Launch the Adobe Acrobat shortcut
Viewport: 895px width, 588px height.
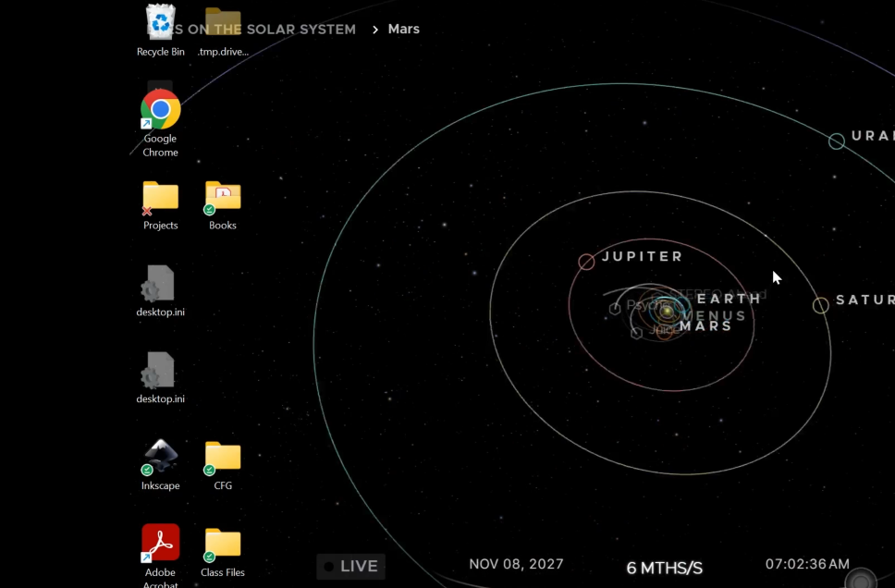[160, 555]
